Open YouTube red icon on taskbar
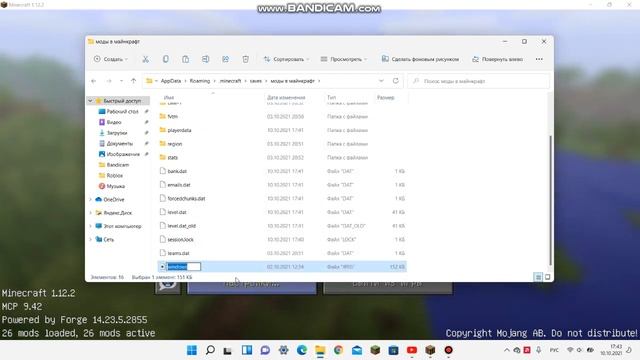Image resolution: width=640 pixels, height=360 pixels. click(x=412, y=350)
